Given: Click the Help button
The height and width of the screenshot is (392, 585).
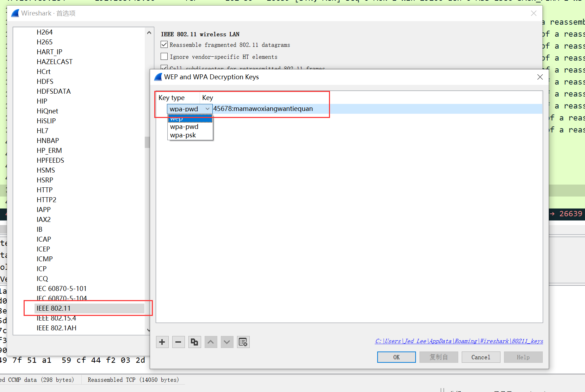Looking at the screenshot, I should [x=523, y=357].
